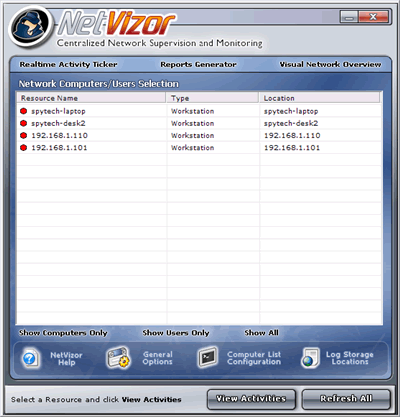This screenshot has height=417, width=400.
Task: Open the NetVizor Help label
Action: 66,359
